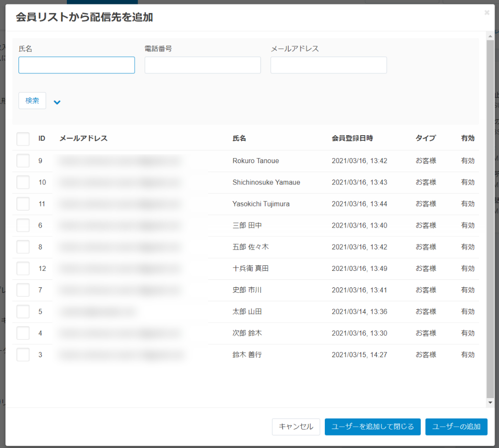
Task: Click the scrollbar up arrow
Action: tap(491, 36)
